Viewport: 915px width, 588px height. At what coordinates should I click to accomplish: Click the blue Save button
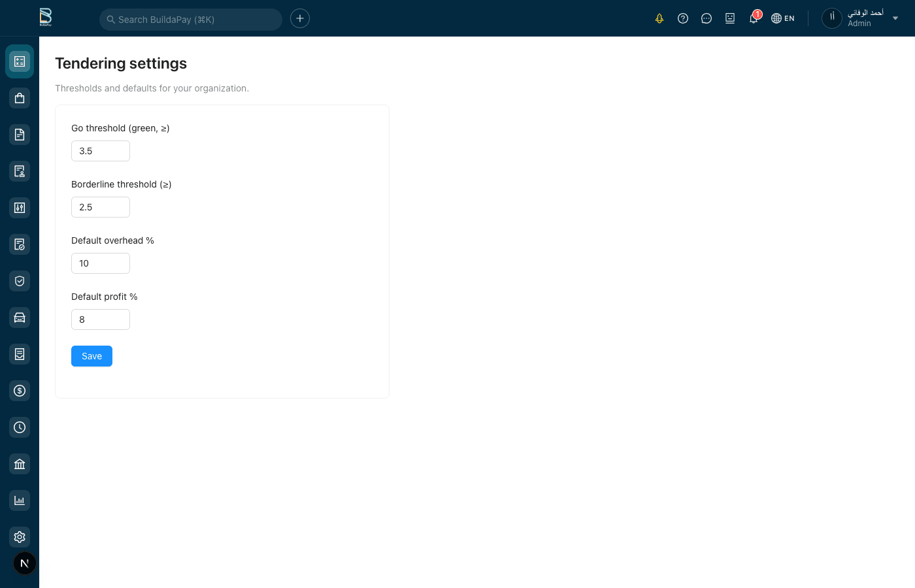pos(91,356)
